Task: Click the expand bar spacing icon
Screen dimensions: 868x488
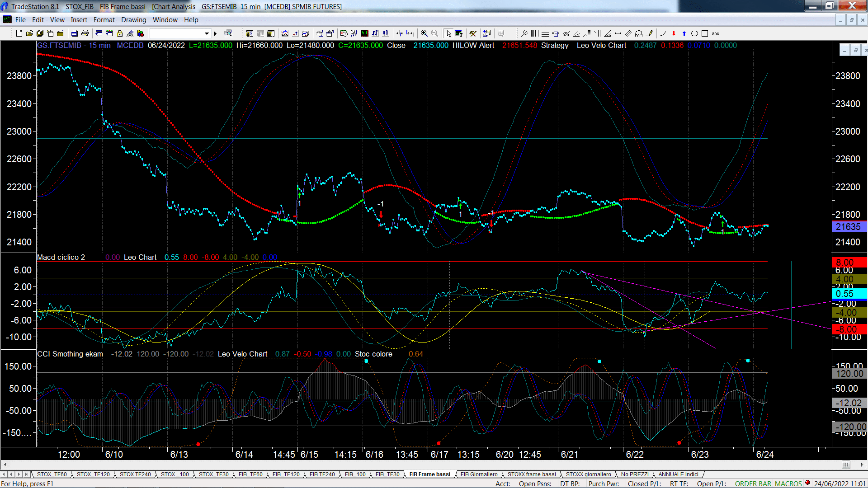Action: [410, 33]
